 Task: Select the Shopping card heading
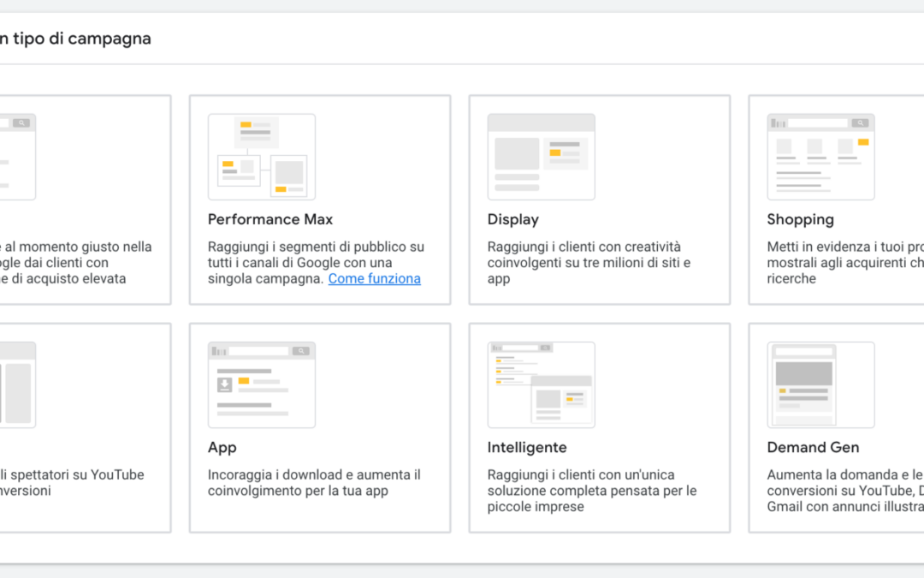(800, 219)
